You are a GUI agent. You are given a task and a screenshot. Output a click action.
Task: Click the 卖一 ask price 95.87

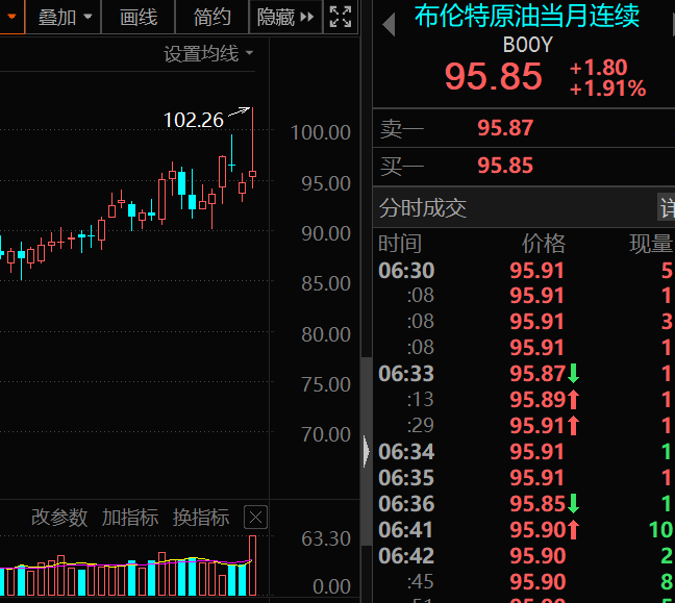coord(505,128)
